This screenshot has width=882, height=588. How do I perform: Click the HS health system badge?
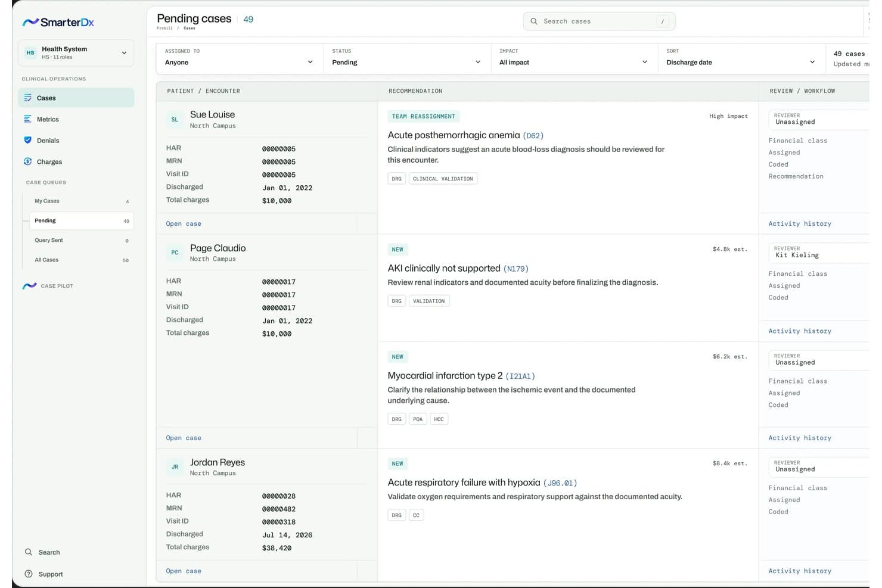[x=30, y=52]
